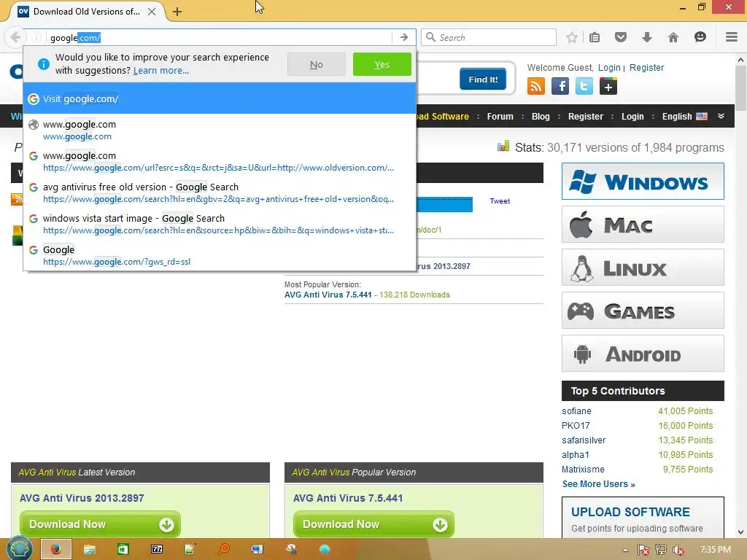Click the Login link beside Welcome Guest

[x=609, y=68]
